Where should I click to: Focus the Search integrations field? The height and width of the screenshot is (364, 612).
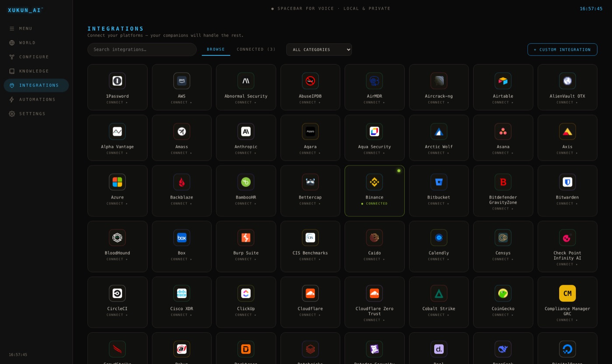142,49
